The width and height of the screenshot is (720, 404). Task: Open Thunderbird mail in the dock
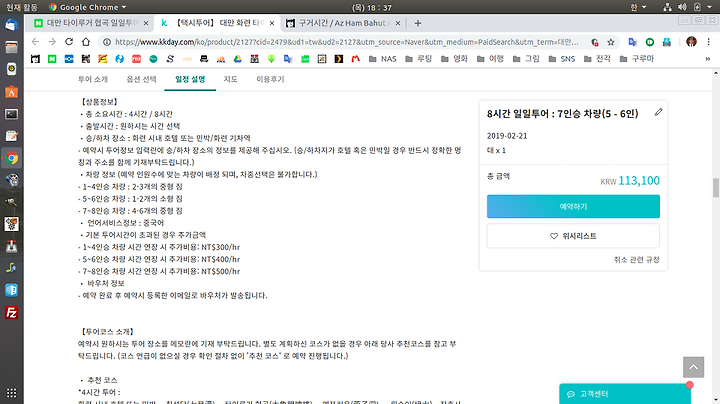[11, 25]
